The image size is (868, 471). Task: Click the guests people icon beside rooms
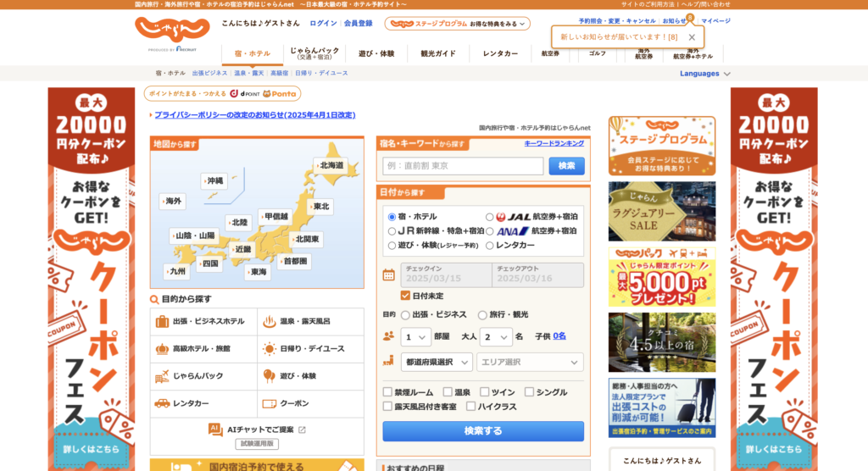click(388, 336)
